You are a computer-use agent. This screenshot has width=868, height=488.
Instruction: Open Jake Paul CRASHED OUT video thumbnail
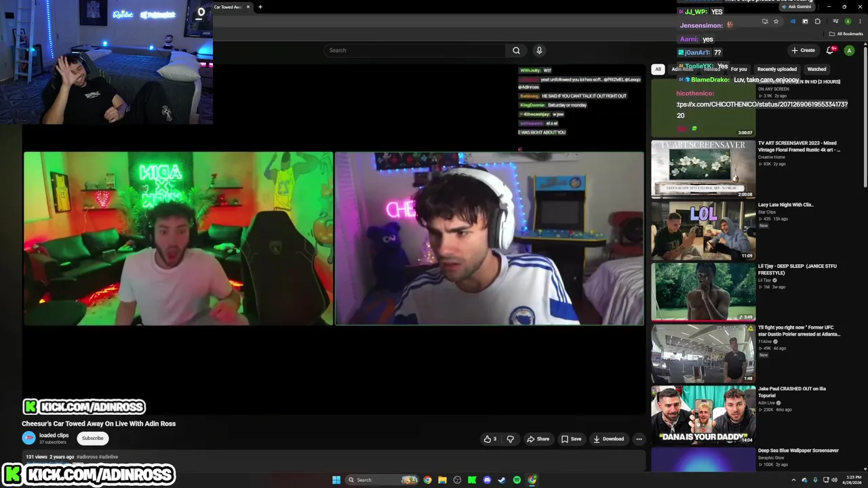703,415
